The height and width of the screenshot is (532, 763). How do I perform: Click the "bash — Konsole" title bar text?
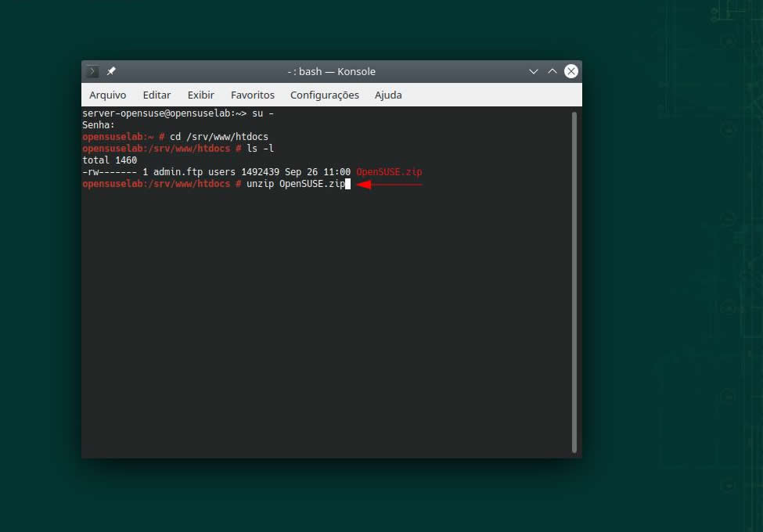pos(331,71)
